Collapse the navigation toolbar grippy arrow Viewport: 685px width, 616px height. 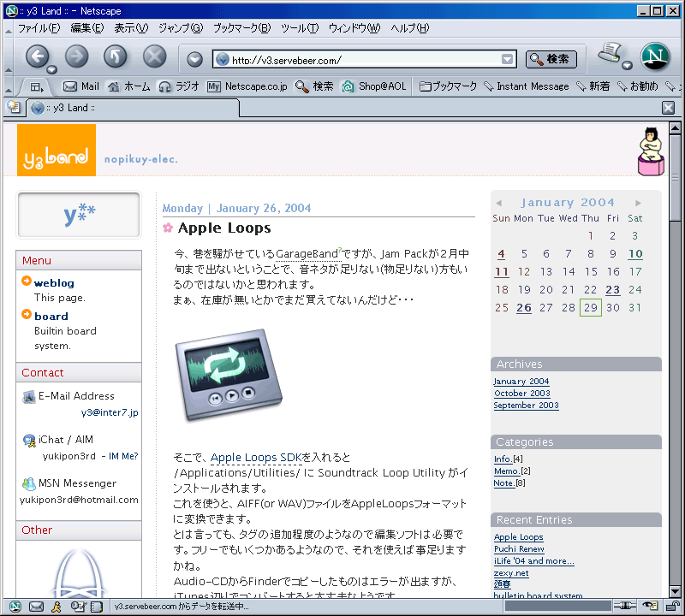[9, 70]
